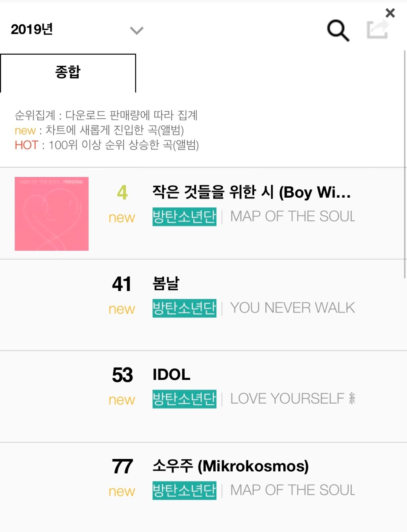
Task: Tap the share icon
Action: click(377, 29)
